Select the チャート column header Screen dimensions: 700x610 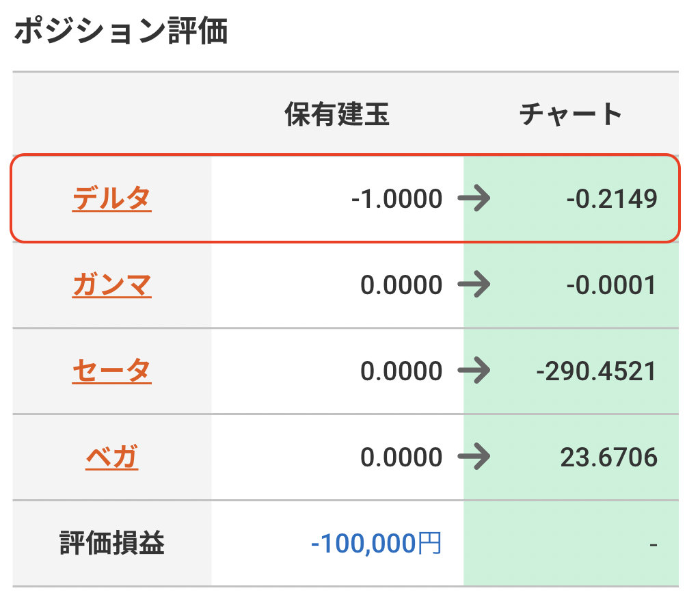point(571,114)
